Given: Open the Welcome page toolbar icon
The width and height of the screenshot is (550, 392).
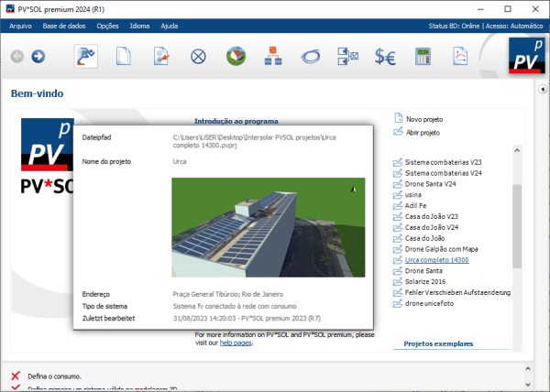Looking at the screenshot, I should click(86, 57).
